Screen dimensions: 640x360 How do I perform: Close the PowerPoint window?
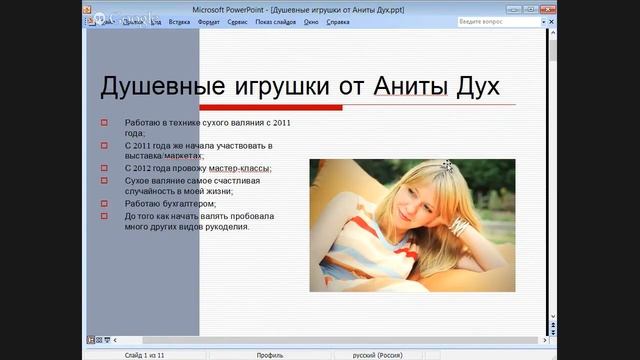(x=547, y=9)
